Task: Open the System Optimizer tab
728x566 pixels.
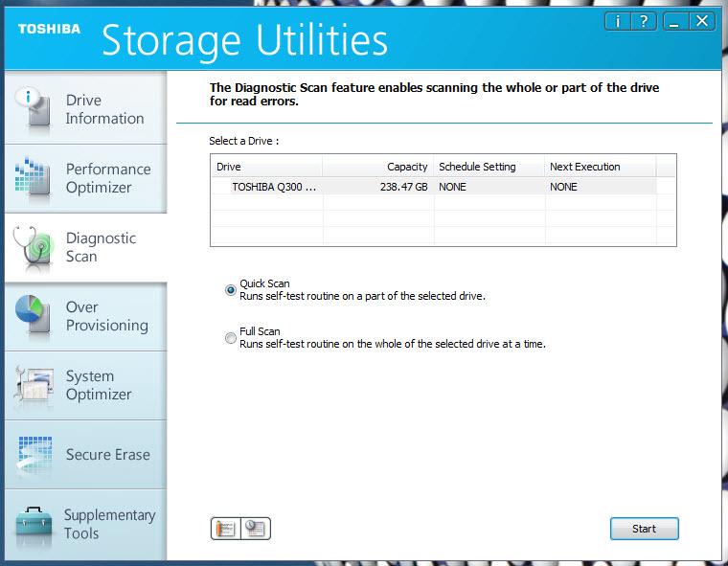Action: [x=86, y=385]
